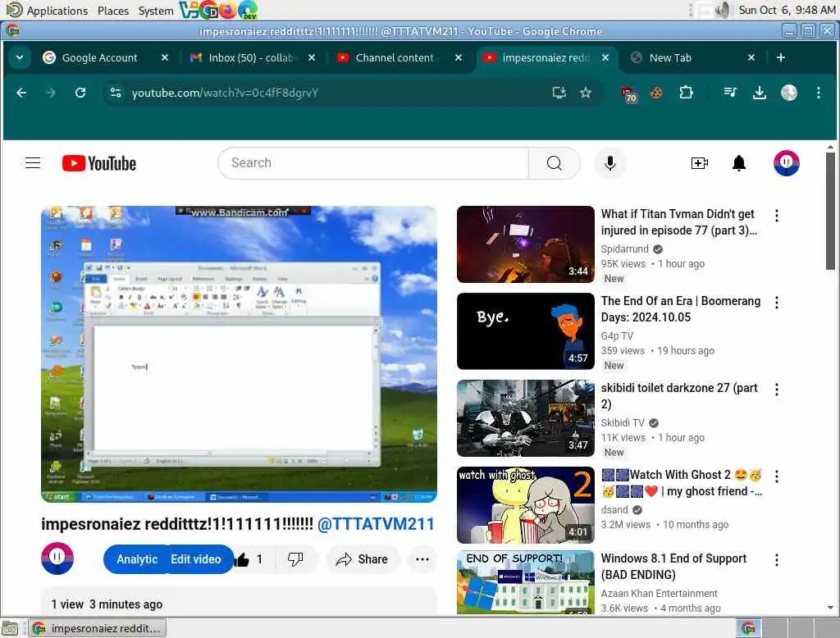Open media controls icon in Chrome toolbar
The height and width of the screenshot is (638, 840).
click(x=729, y=93)
